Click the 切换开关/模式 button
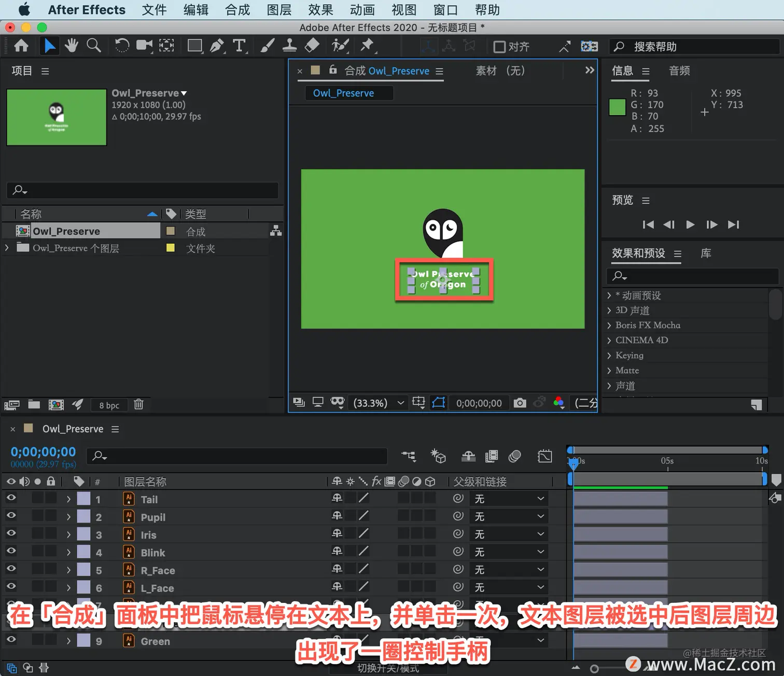This screenshot has width=784, height=676. click(x=388, y=668)
